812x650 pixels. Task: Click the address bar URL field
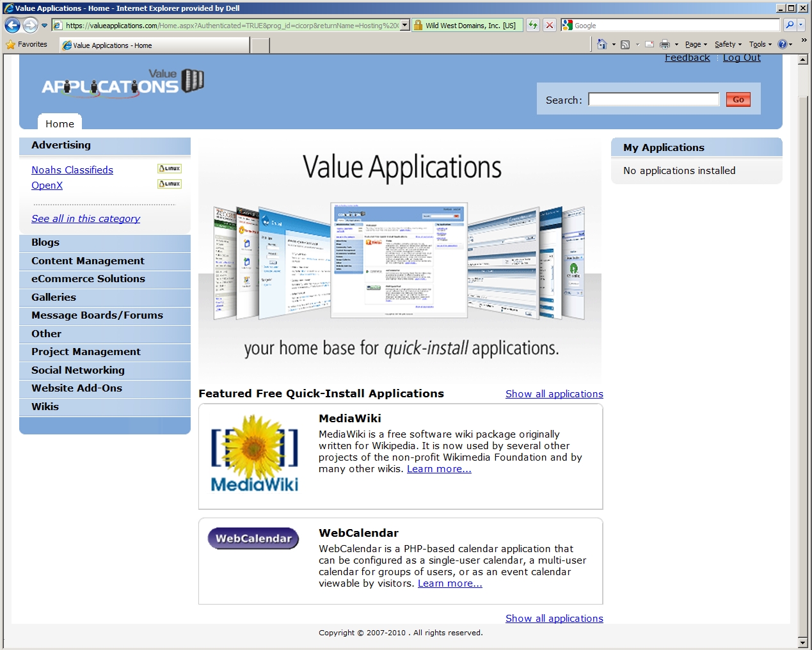(225, 26)
